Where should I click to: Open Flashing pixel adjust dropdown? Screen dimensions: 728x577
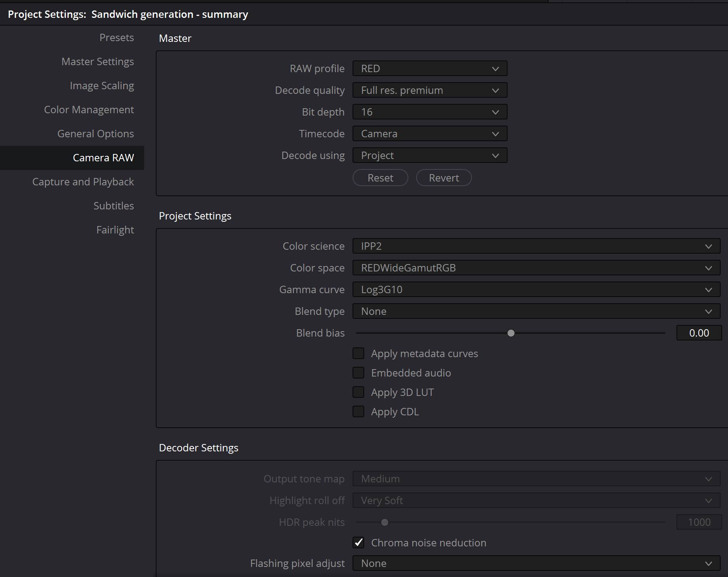[x=536, y=563]
